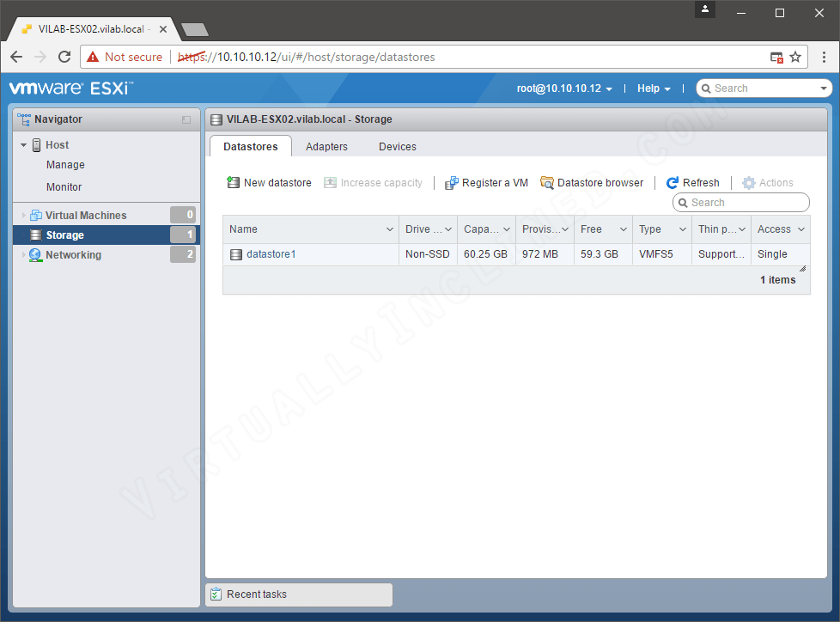Image resolution: width=840 pixels, height=622 pixels.
Task: Unpin the Navigator panel
Action: point(186,119)
